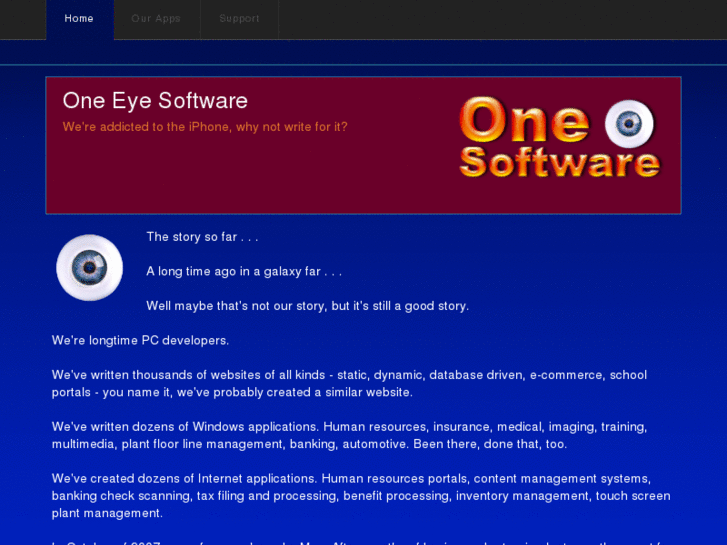Click the One Software flame logo
The image size is (727, 545).
[x=560, y=137]
